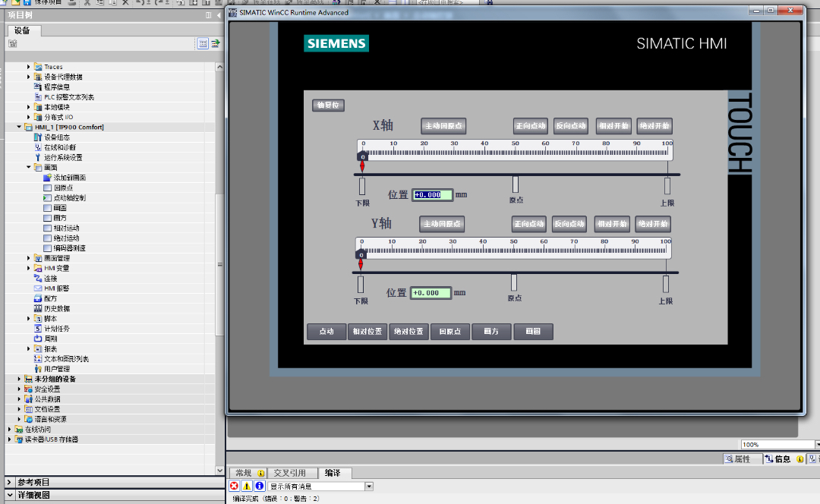This screenshot has height=504, width=820.
Task: Expand the 未分组的设备 node
Action: [x=19, y=379]
